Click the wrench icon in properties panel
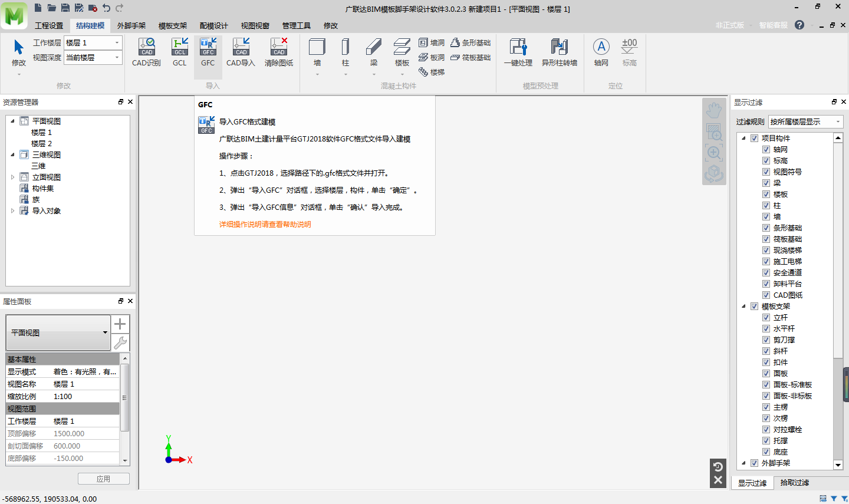The width and height of the screenshot is (849, 504). 120,342
